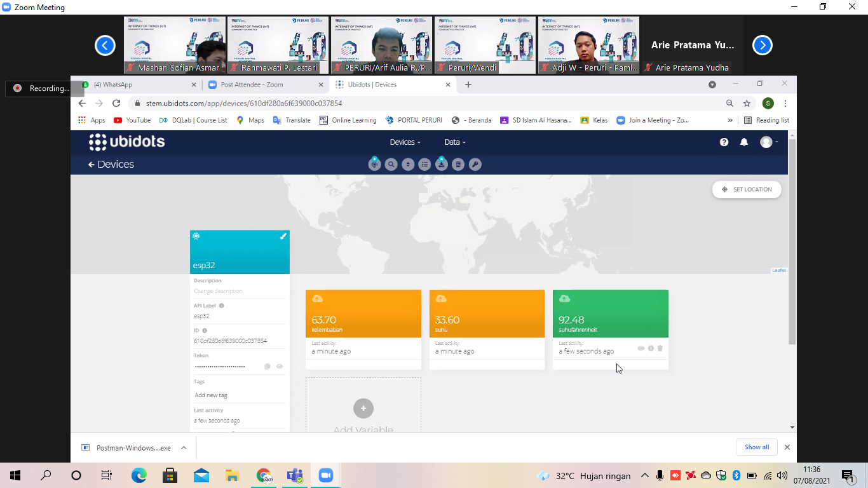868x488 pixels.
Task: Click the sort arrows icon in the devices toolbar
Action: (408, 165)
